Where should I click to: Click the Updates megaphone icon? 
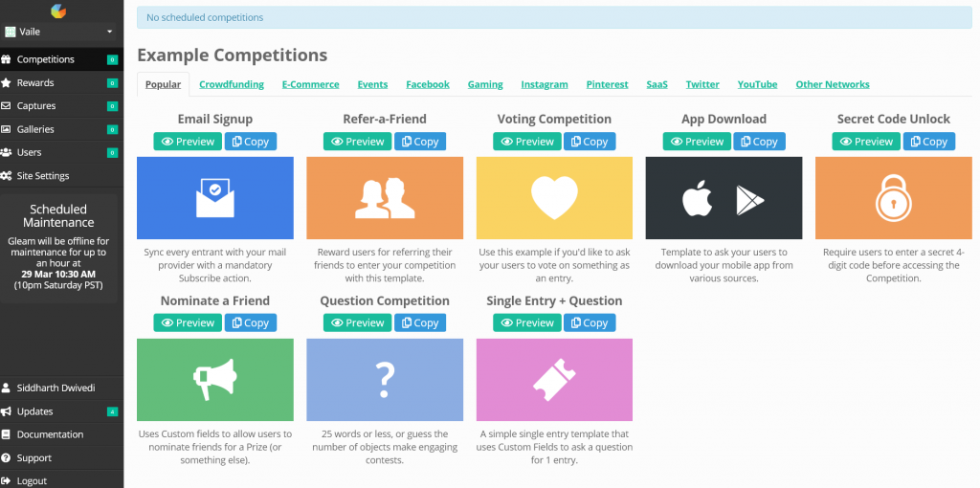tap(6, 411)
